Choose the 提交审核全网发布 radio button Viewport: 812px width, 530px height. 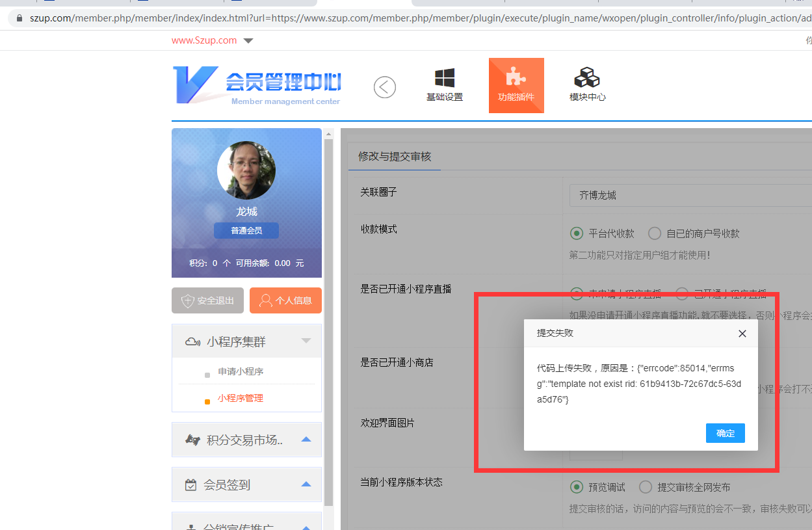(x=646, y=487)
